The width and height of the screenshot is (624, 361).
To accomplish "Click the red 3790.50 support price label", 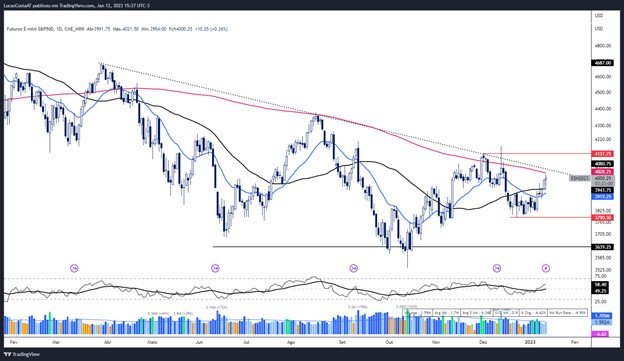I will (x=603, y=218).
